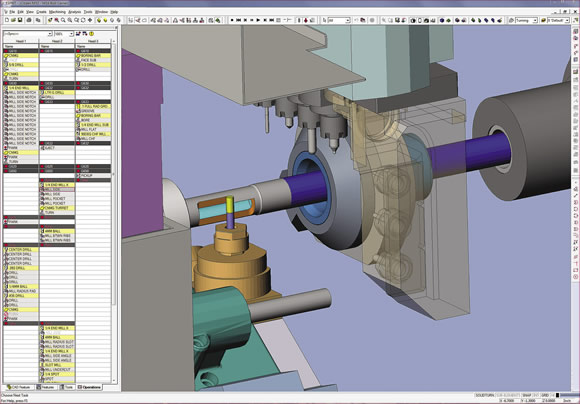
Task: Click the pan arrows view icon
Action: click(x=90, y=20)
